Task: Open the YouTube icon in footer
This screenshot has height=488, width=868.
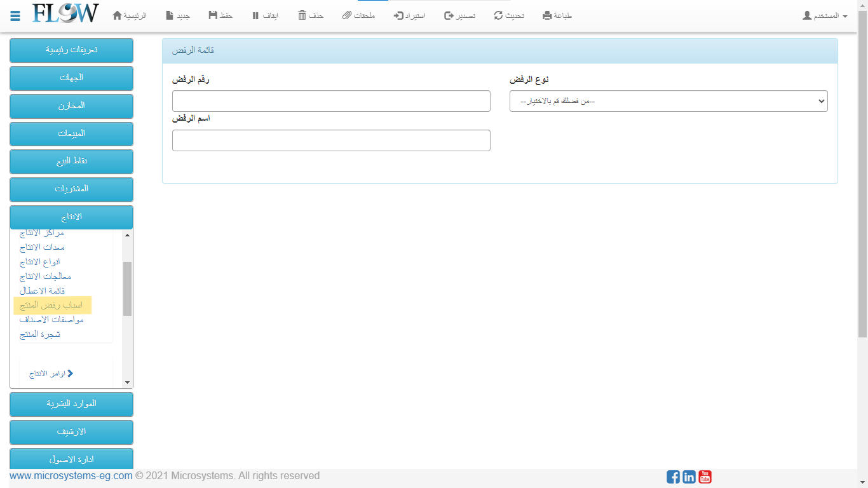Action: (x=705, y=477)
